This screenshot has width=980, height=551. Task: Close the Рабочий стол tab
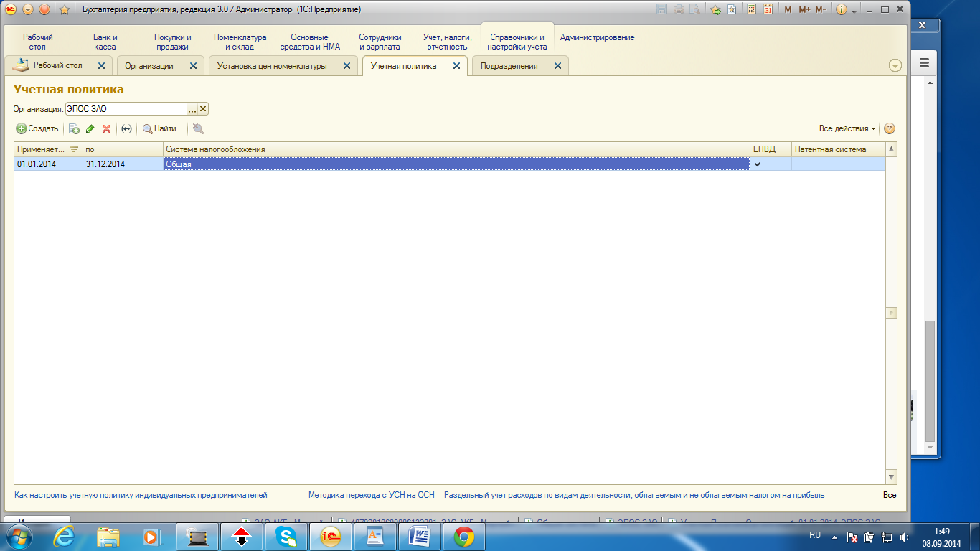coord(101,65)
